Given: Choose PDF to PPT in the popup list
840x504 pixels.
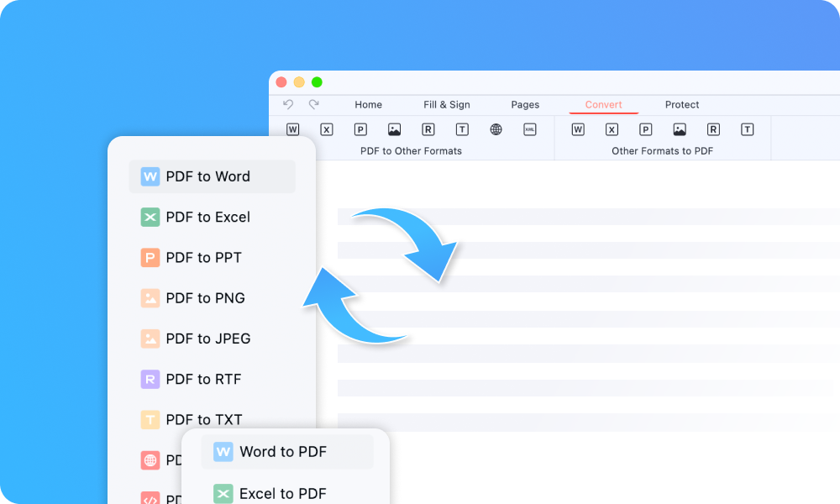Looking at the screenshot, I should 203,258.
